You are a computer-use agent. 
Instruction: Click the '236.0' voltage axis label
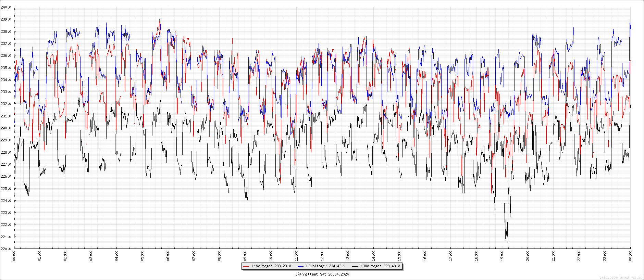click(x=6, y=55)
